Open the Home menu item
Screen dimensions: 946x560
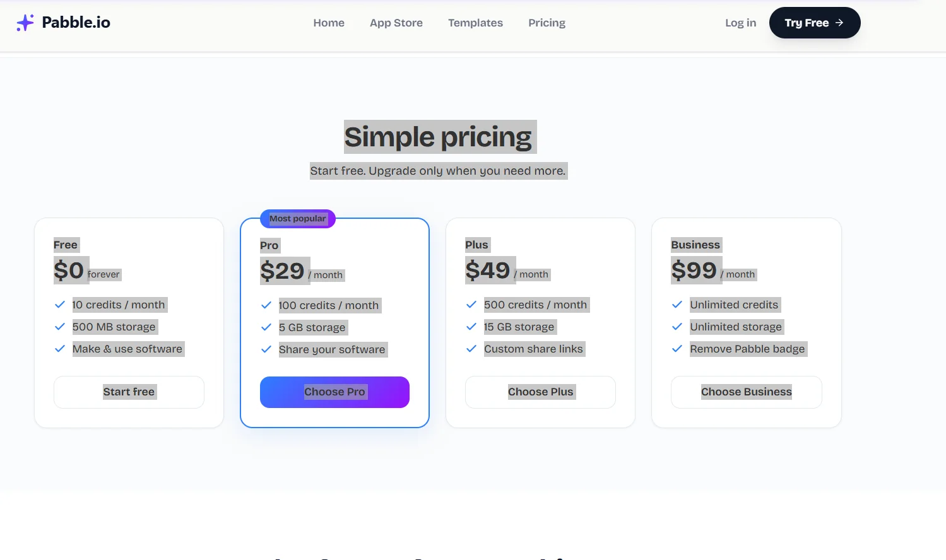tap(329, 23)
